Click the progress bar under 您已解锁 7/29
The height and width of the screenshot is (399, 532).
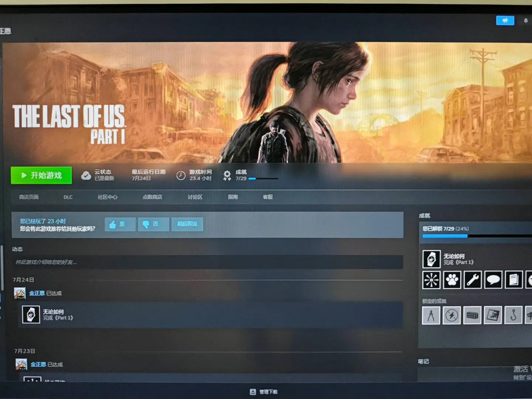(477, 236)
